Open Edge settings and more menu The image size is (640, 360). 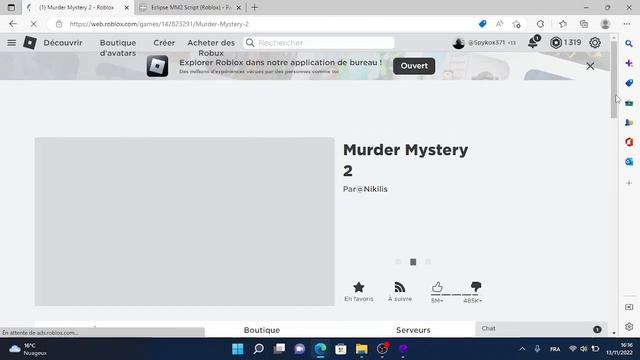point(627,24)
